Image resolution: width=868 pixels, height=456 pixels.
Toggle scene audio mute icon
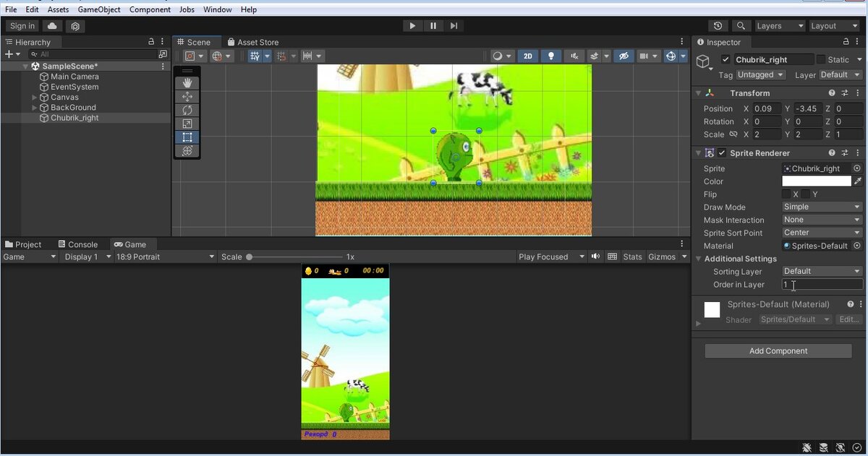[x=574, y=56]
